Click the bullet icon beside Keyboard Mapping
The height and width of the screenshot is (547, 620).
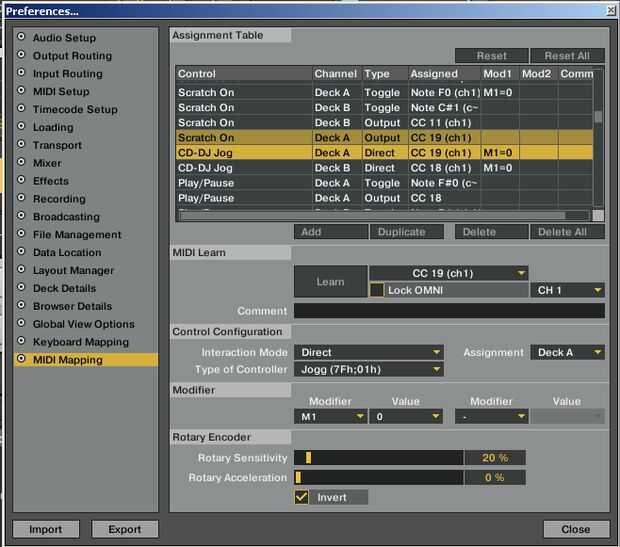pyautogui.click(x=21, y=341)
